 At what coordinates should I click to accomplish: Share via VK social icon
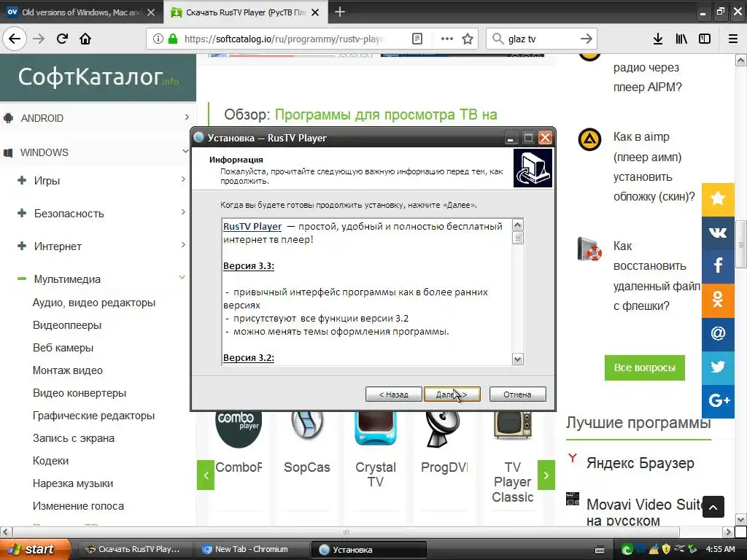[718, 233]
